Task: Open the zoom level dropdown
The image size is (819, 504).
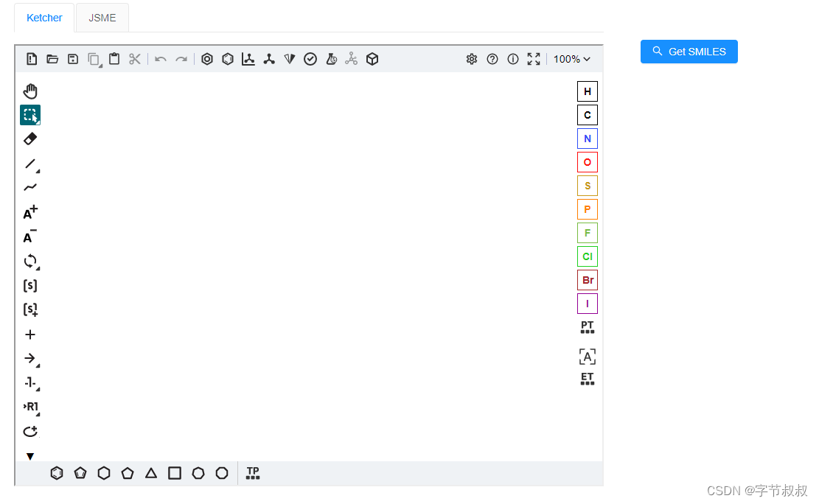Action: (572, 59)
